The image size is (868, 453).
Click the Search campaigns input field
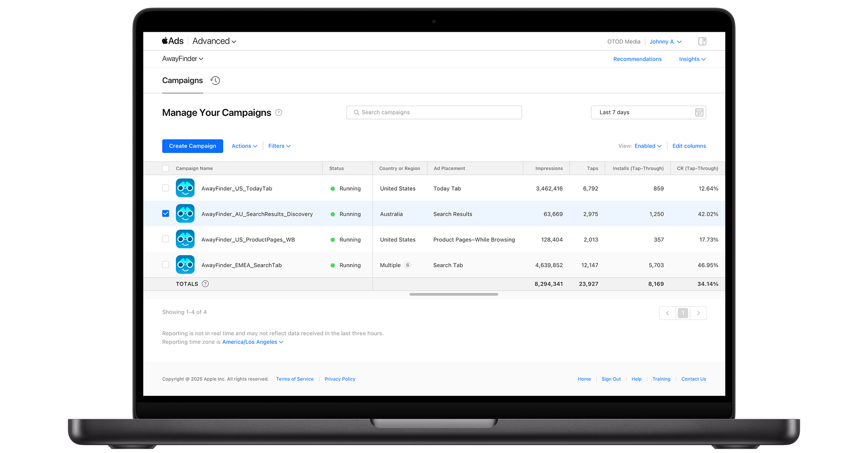(x=434, y=112)
